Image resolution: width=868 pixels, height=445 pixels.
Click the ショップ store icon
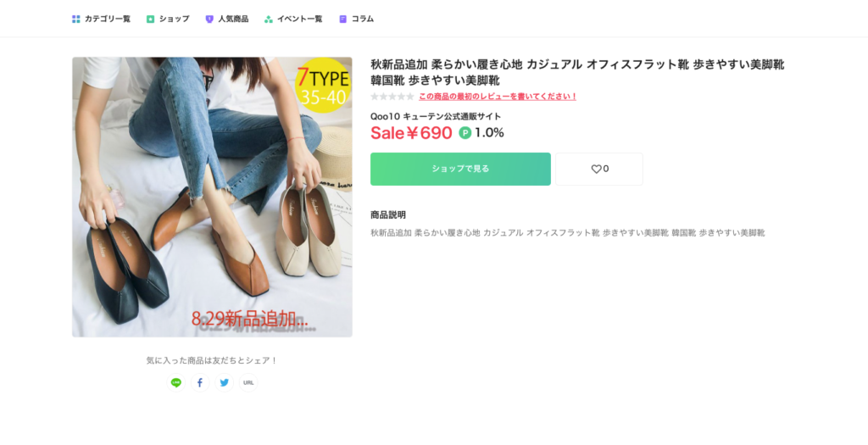pyautogui.click(x=150, y=19)
